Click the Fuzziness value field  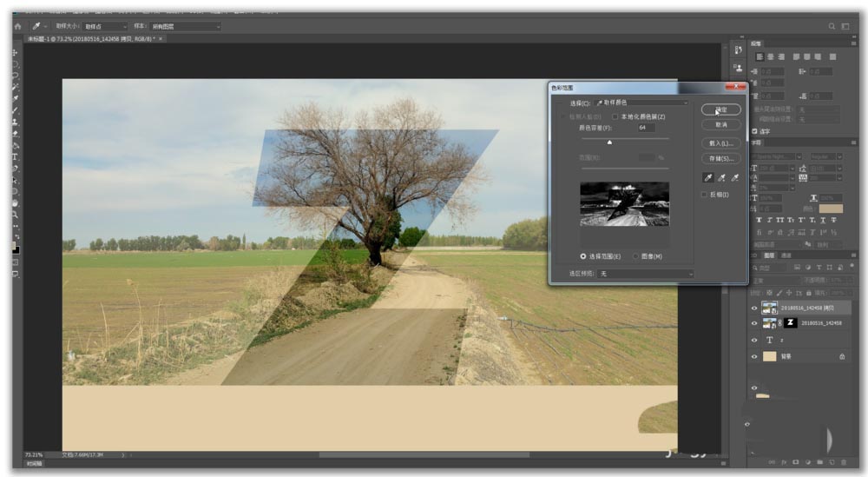click(x=646, y=128)
